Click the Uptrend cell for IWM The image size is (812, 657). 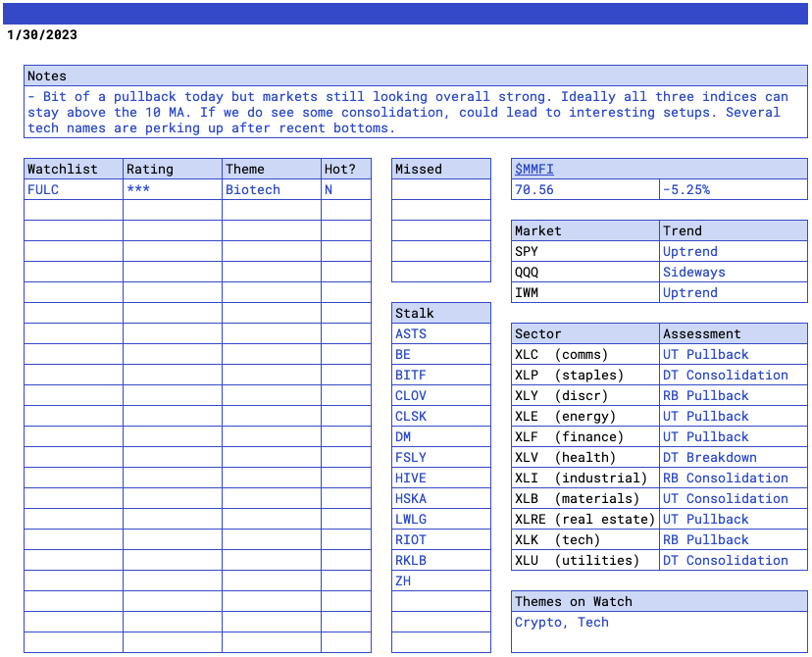pyautogui.click(x=734, y=292)
